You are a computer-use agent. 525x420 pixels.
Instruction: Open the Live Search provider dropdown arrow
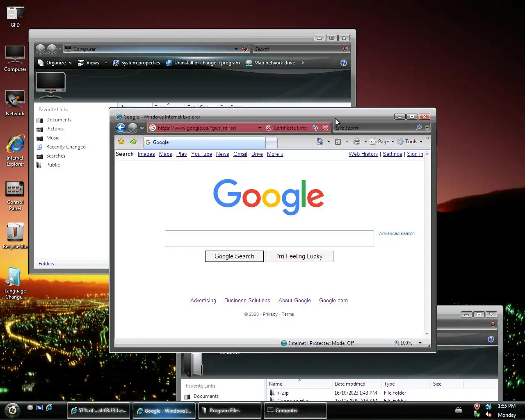point(427,128)
